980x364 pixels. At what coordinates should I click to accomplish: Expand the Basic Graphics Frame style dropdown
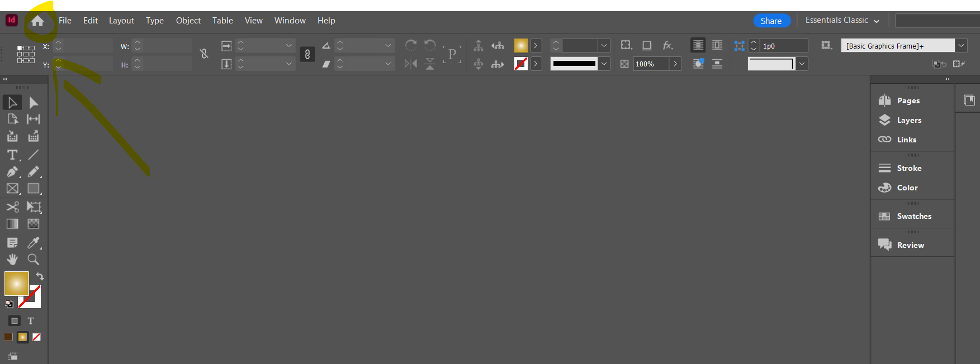961,45
